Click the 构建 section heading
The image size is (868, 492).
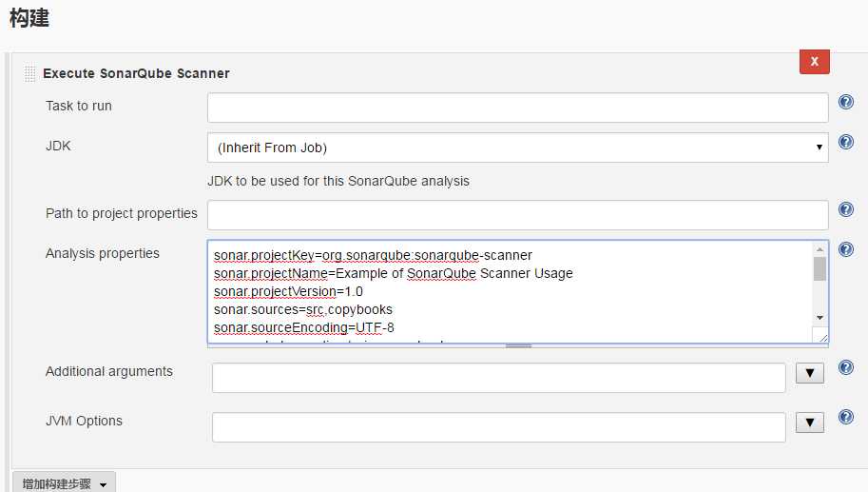(x=29, y=18)
